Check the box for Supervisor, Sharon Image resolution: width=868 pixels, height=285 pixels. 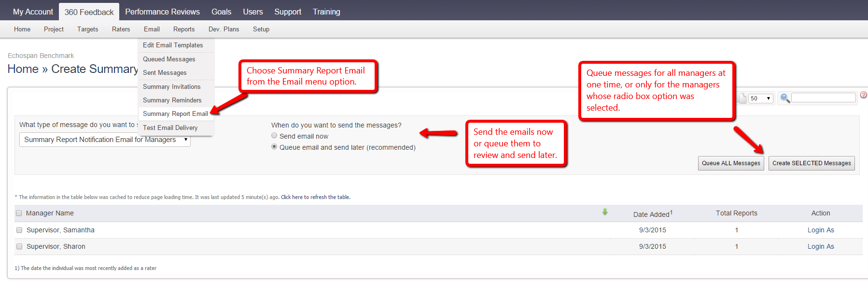[x=19, y=246]
